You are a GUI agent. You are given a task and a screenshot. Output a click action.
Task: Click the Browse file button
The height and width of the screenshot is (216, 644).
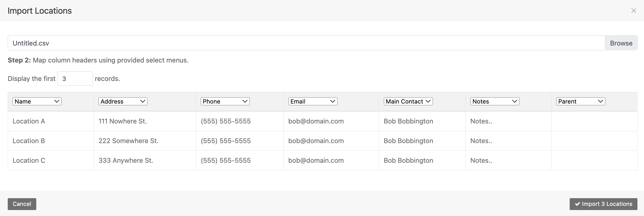621,43
